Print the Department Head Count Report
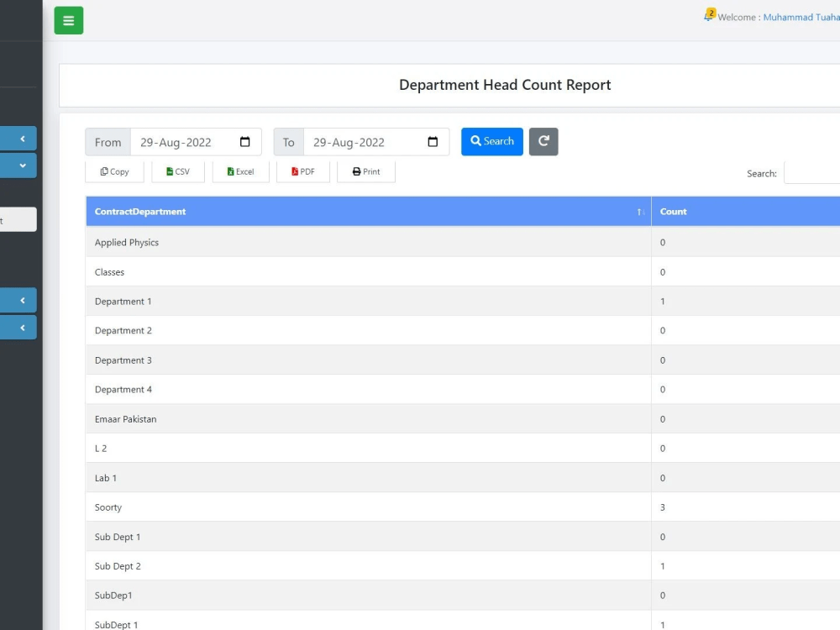This screenshot has height=630, width=840. 365,171
